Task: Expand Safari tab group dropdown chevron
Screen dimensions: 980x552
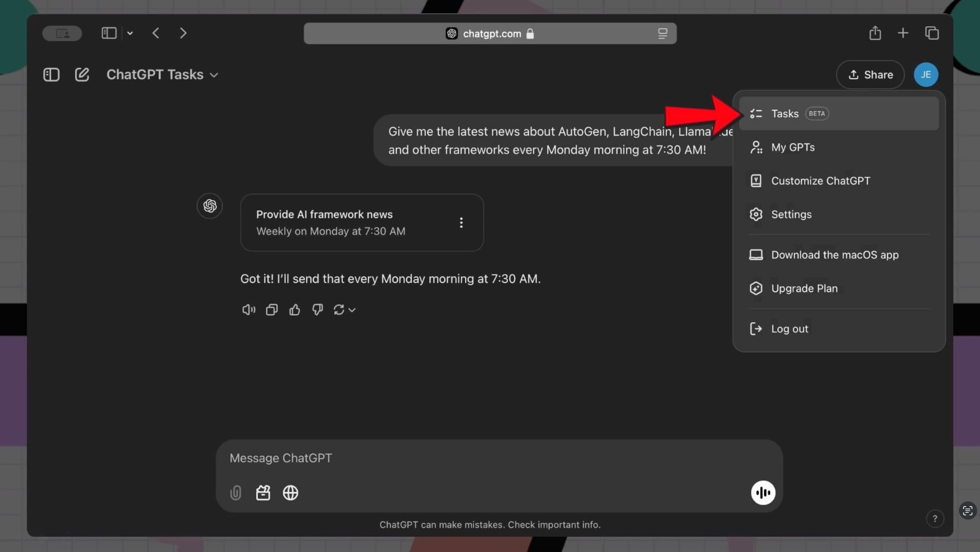Action: tap(130, 33)
